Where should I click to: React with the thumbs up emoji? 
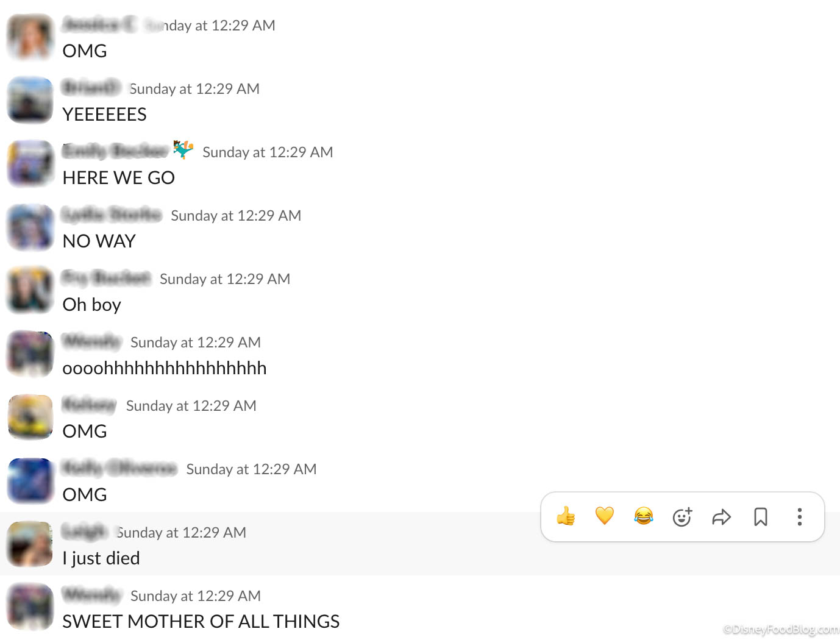tap(566, 517)
